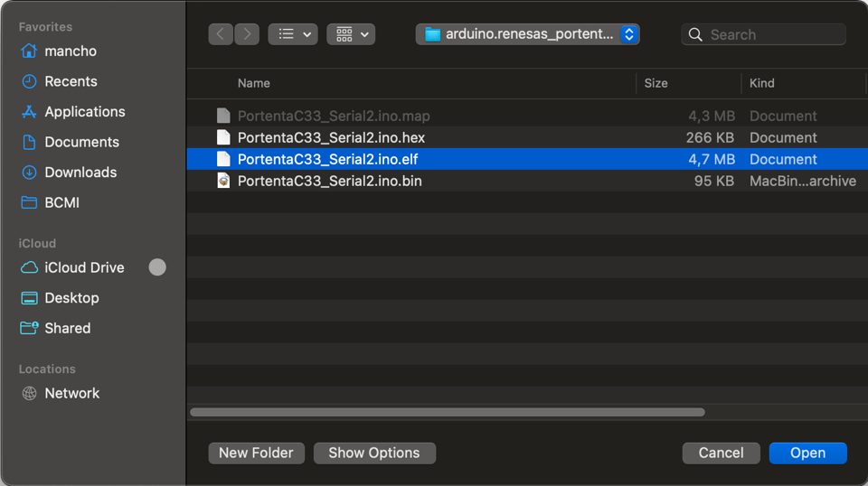Image resolution: width=868 pixels, height=486 pixels.
Task: Click the forward navigation arrow
Action: pyautogui.click(x=247, y=34)
